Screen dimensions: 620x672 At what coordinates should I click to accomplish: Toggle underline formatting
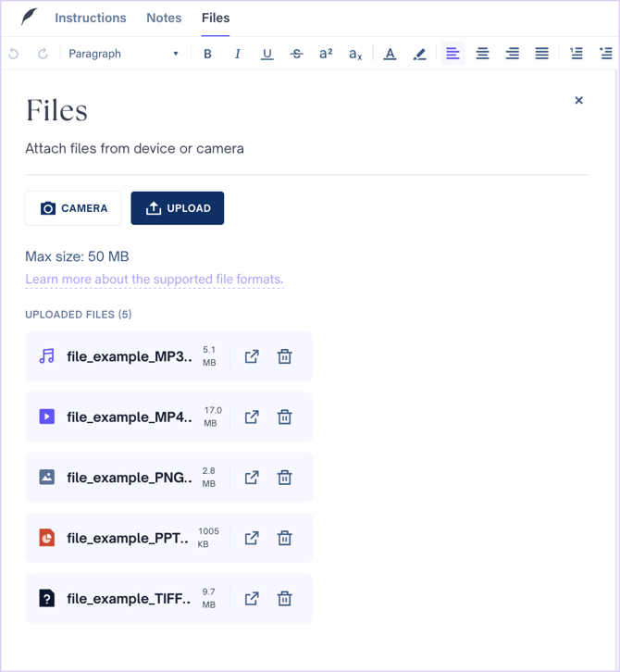coord(267,54)
